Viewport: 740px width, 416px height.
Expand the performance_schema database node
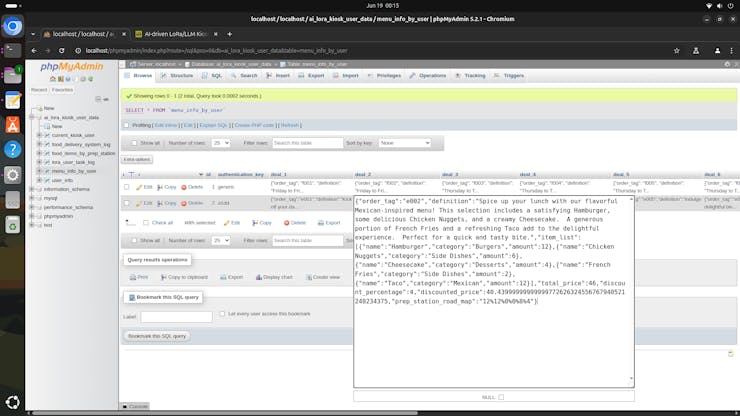[x=32, y=207]
